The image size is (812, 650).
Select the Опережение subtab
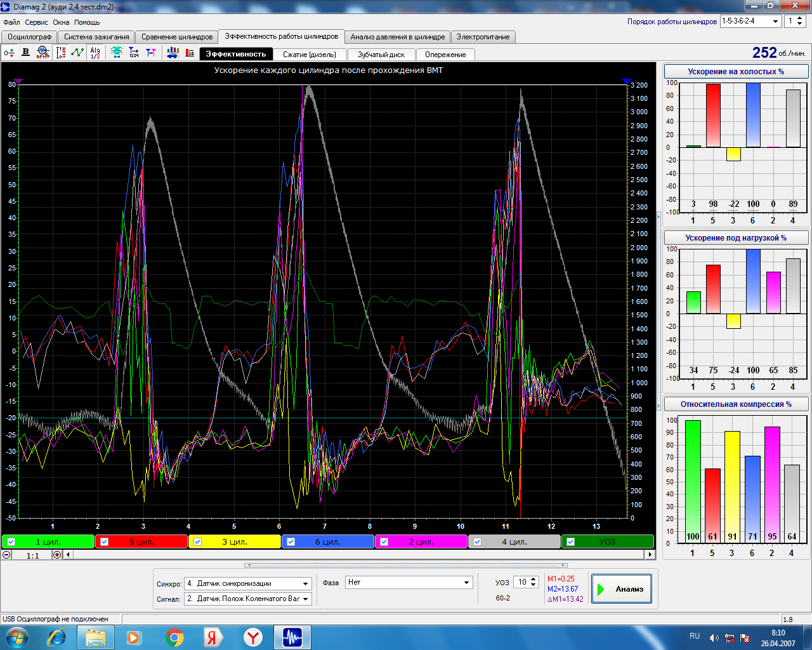click(445, 55)
